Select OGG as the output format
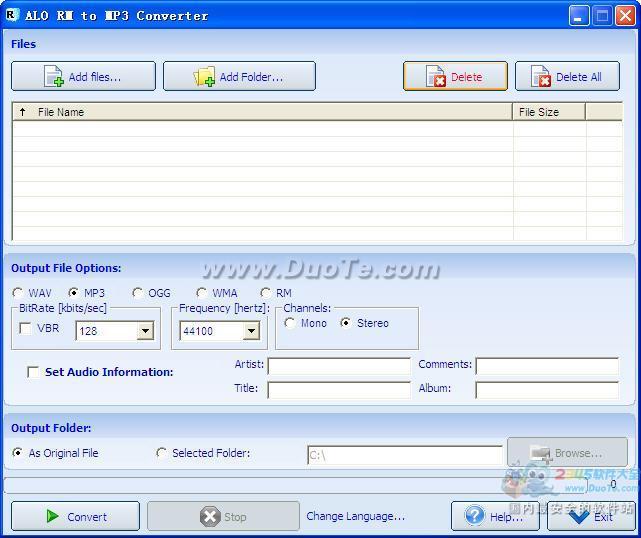The image size is (641, 538). coord(138,293)
